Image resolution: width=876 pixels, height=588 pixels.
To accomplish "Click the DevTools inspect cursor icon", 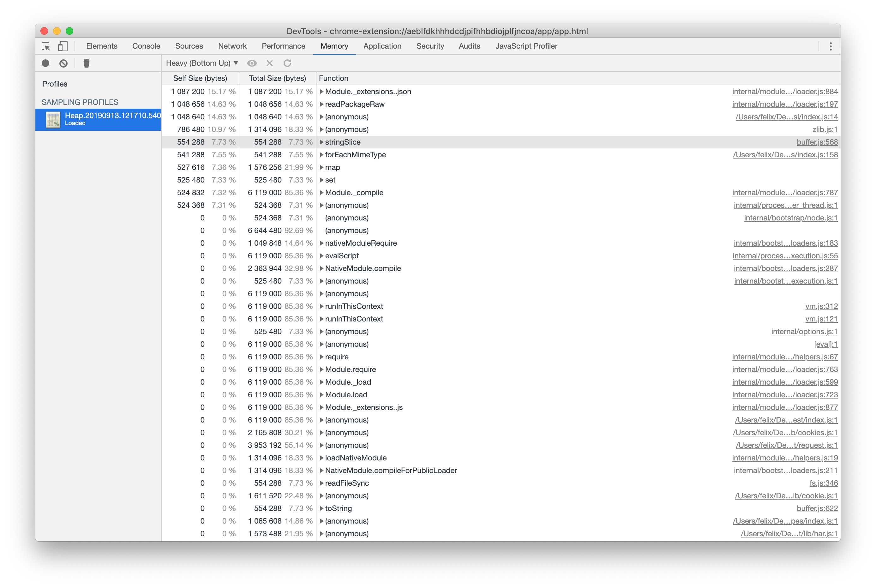I will 46,45.
